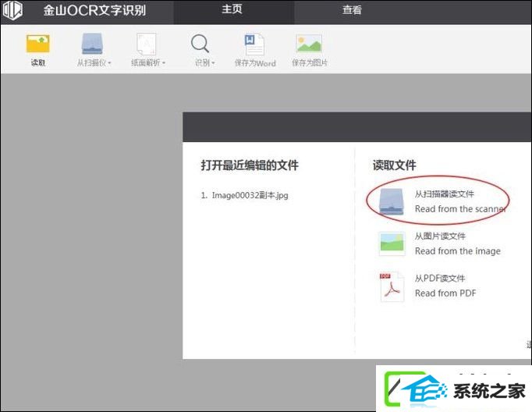The image size is (532, 412).
Task: Choose 'Read from PDF' option
Action: pos(445,293)
